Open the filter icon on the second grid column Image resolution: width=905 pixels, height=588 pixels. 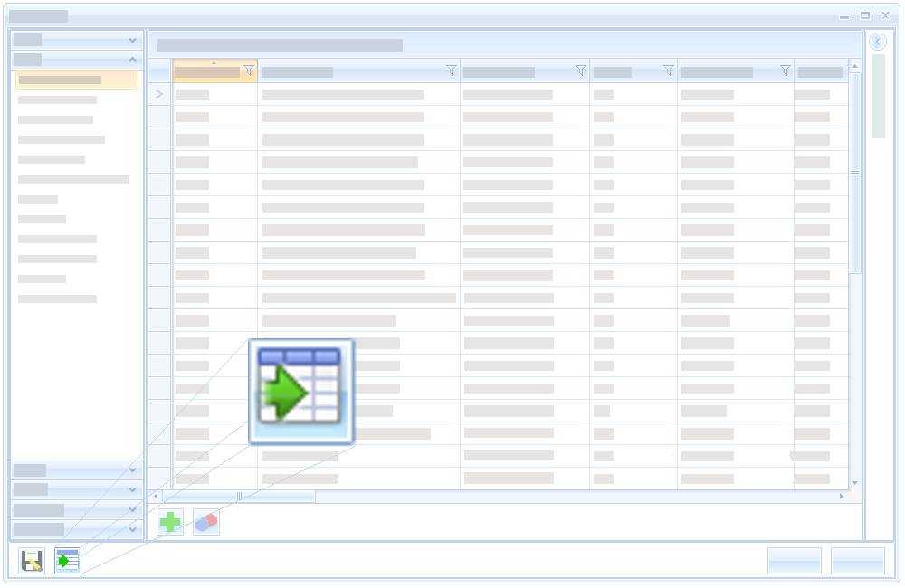click(x=452, y=71)
